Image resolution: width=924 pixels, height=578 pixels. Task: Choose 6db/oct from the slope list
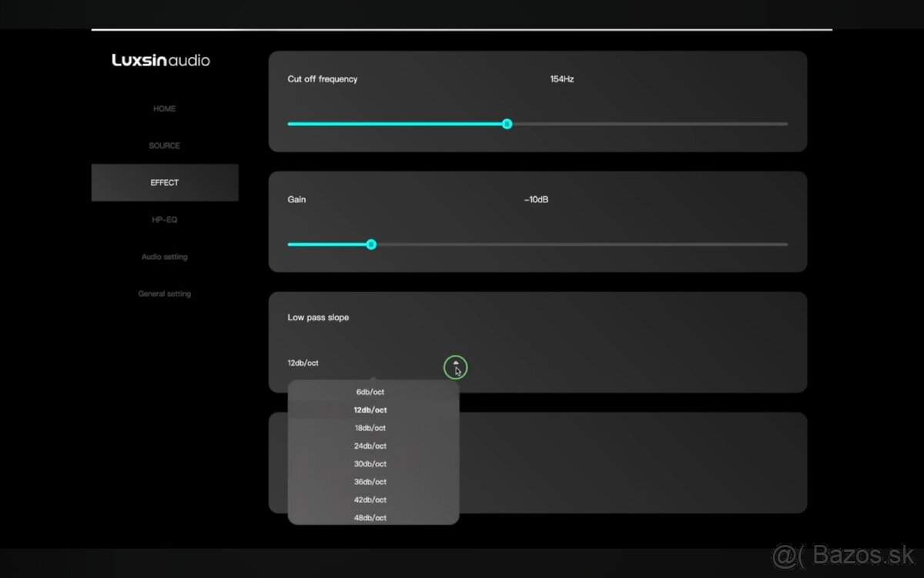370,393
